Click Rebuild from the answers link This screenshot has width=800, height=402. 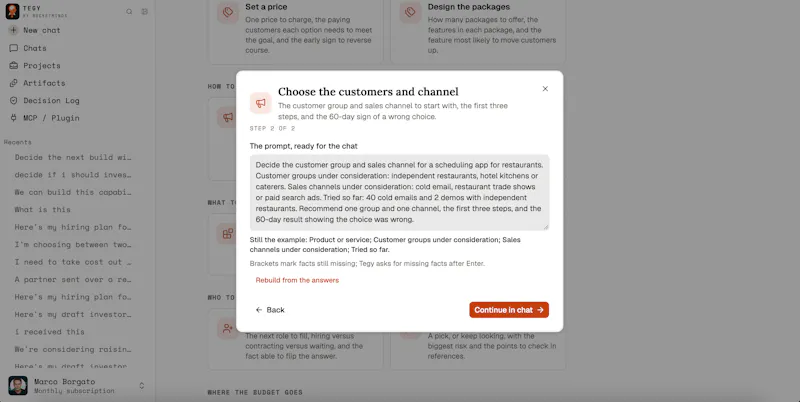click(x=297, y=280)
